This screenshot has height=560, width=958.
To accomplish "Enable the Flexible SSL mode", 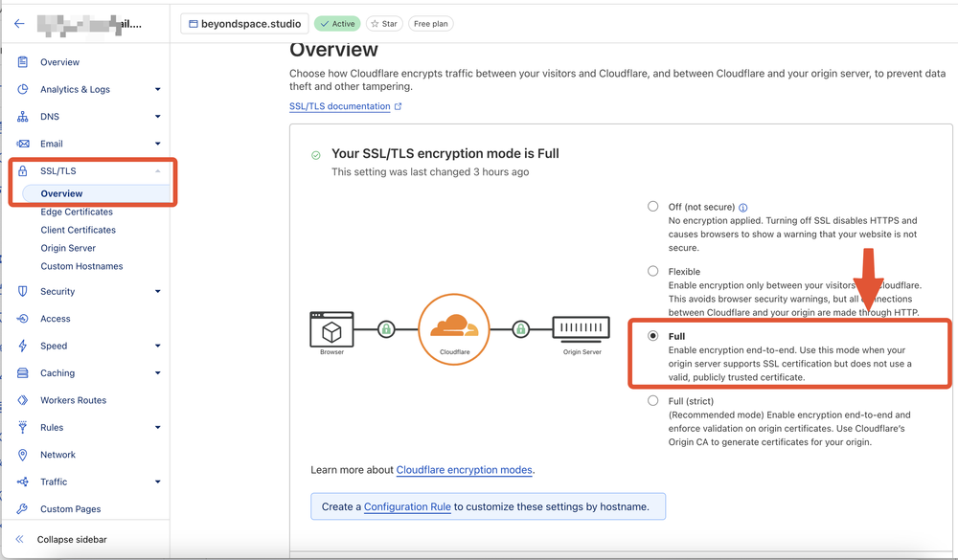I will 652,272.
